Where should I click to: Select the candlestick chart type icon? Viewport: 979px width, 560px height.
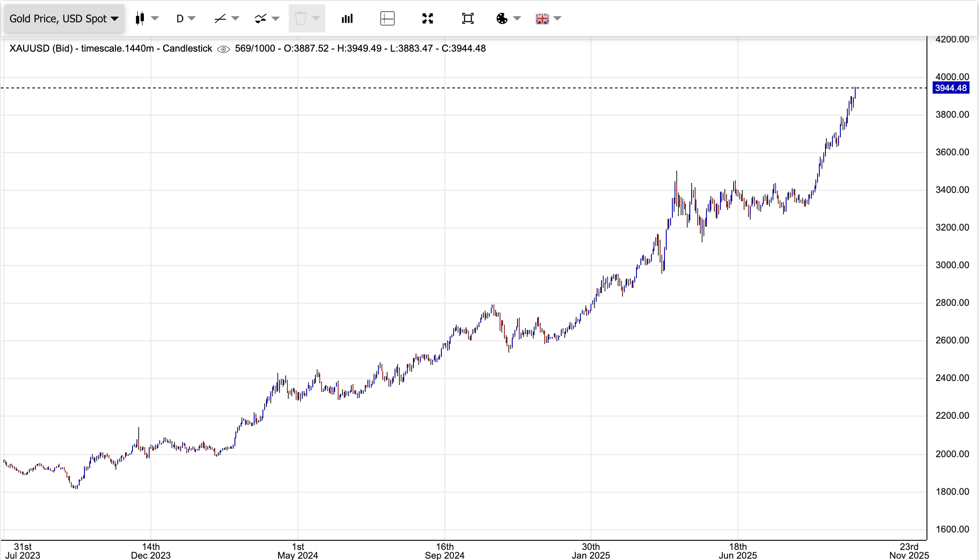click(140, 18)
